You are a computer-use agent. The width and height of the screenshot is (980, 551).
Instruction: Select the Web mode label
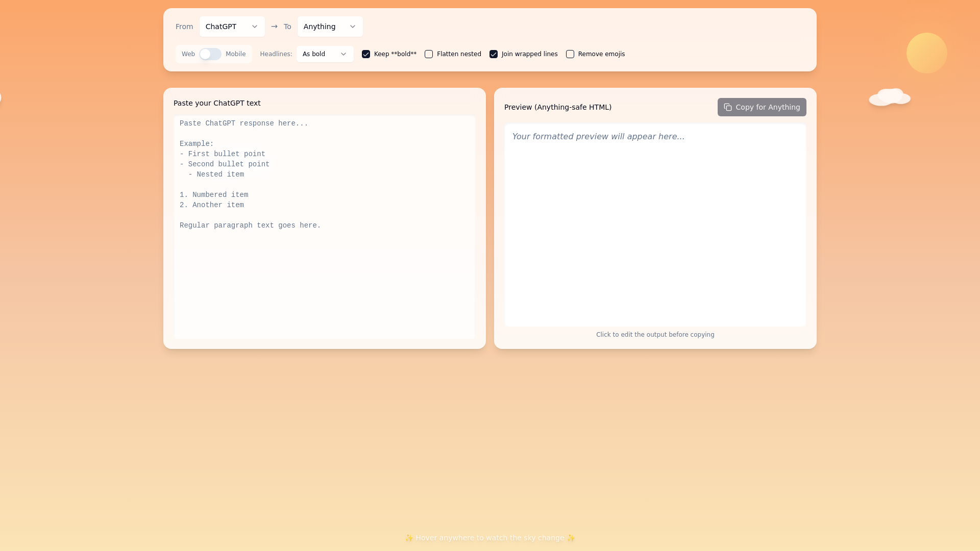(188, 54)
